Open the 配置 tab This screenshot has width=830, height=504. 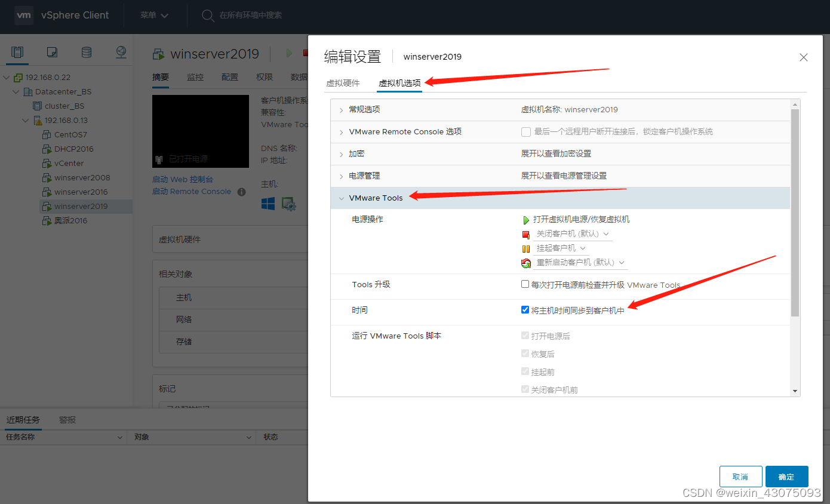[230, 77]
